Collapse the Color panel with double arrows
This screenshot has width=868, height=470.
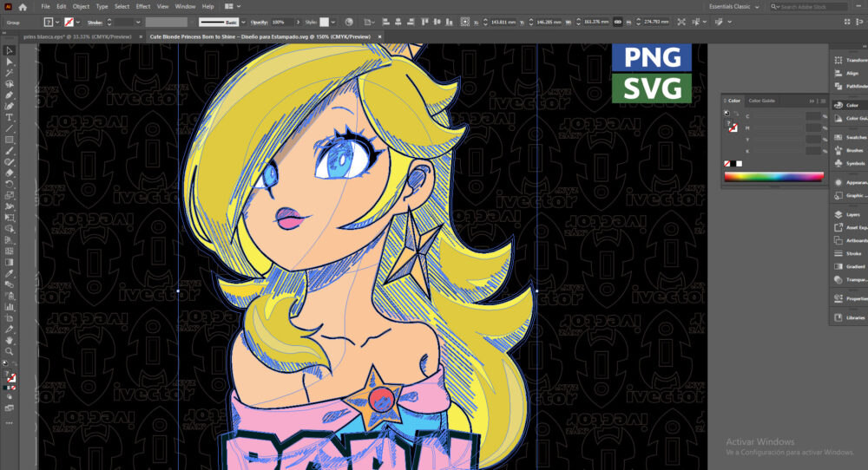coord(812,101)
